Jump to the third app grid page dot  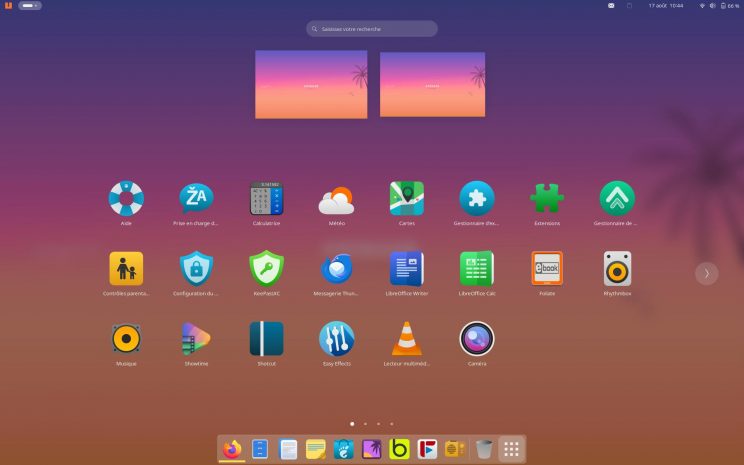click(378, 424)
